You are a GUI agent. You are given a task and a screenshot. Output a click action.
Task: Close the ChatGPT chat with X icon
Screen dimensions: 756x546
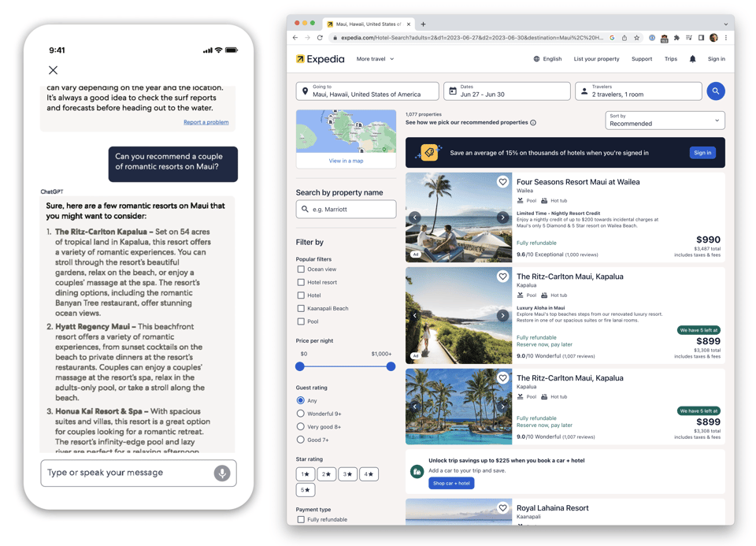(53, 70)
